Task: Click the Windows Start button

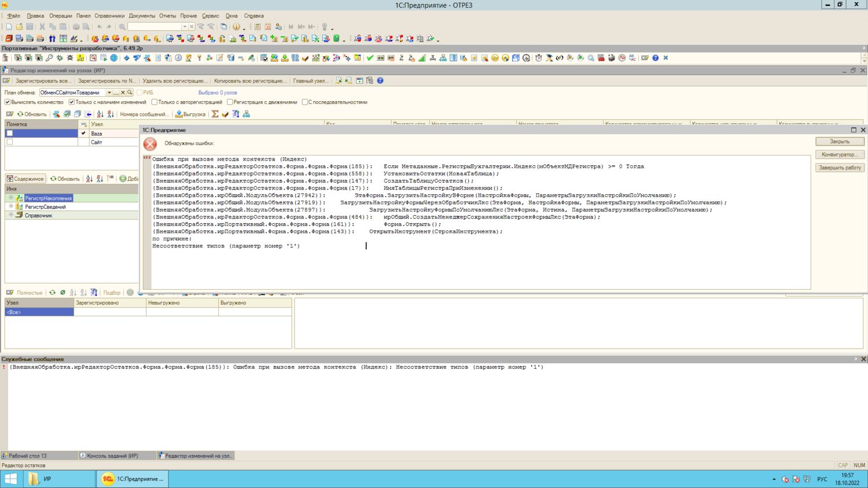Action: click(10, 479)
